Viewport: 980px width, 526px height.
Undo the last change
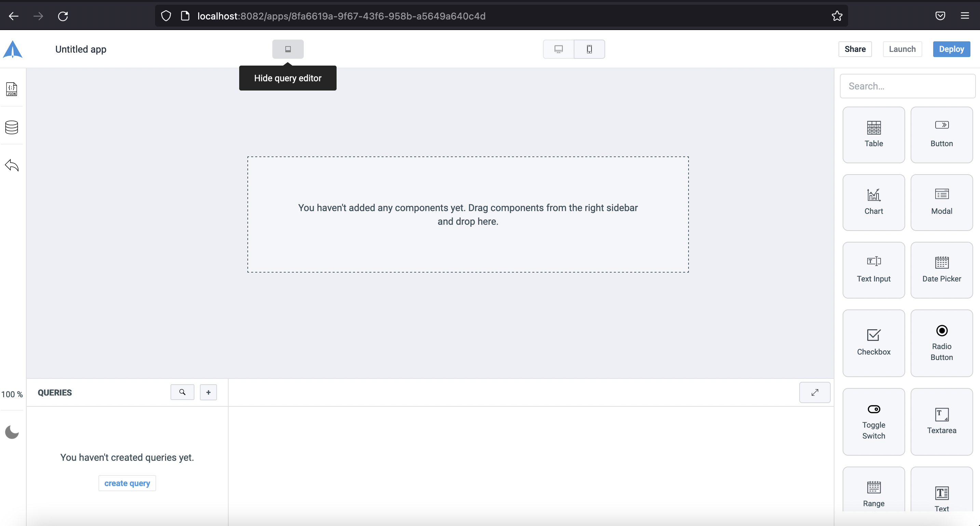coord(11,165)
